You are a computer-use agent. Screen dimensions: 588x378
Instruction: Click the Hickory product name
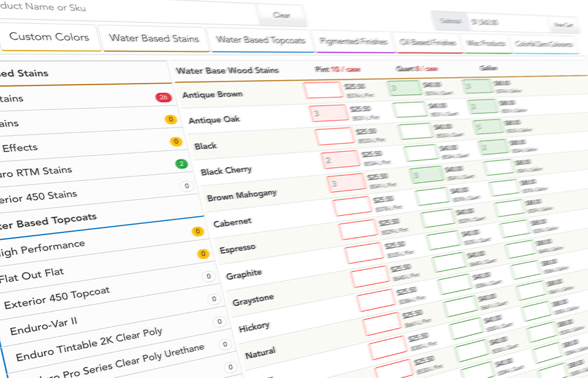[x=254, y=327]
